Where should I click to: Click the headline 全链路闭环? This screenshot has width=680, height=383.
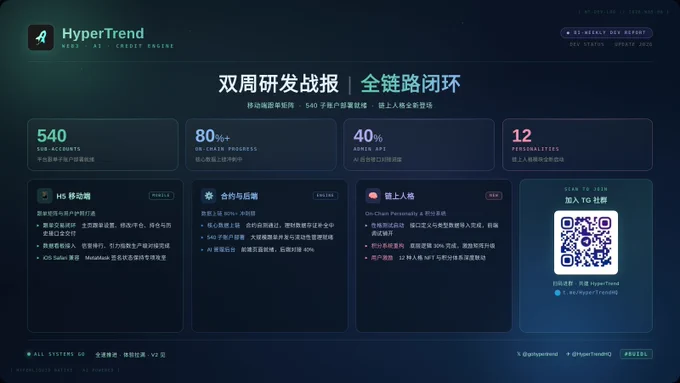[x=411, y=84]
